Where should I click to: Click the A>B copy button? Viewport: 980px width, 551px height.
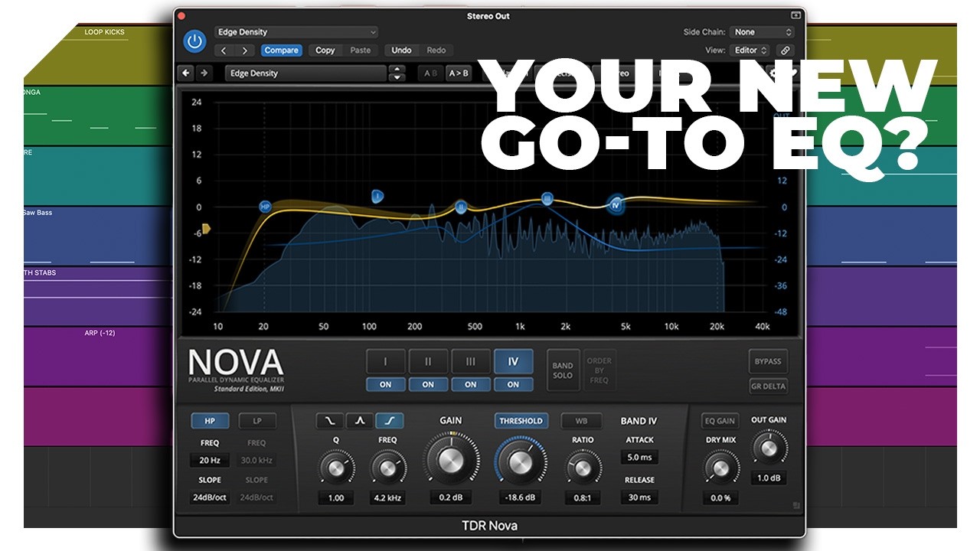458,73
